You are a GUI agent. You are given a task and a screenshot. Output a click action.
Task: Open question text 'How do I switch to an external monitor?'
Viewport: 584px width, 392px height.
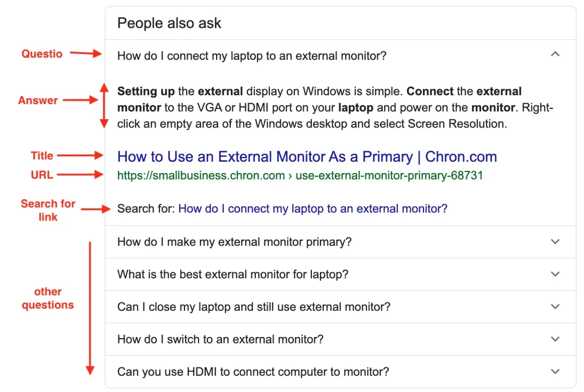[220, 340]
